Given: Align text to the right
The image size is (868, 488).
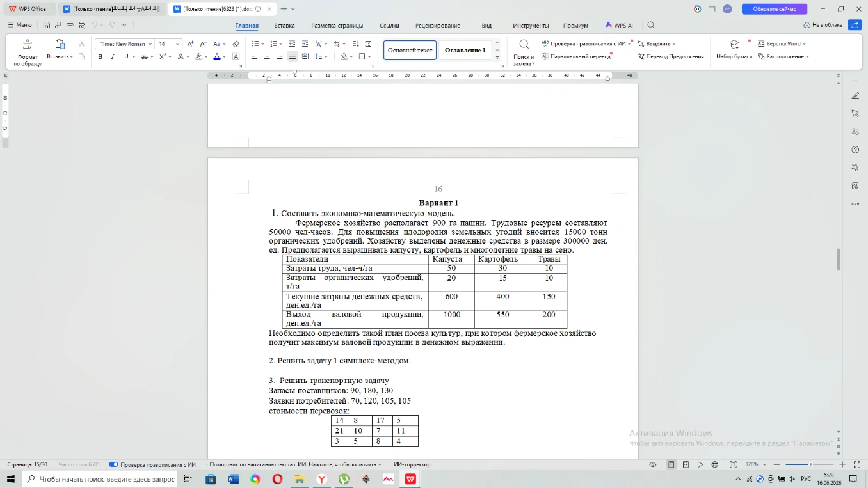Looking at the screenshot, I should point(280,57).
